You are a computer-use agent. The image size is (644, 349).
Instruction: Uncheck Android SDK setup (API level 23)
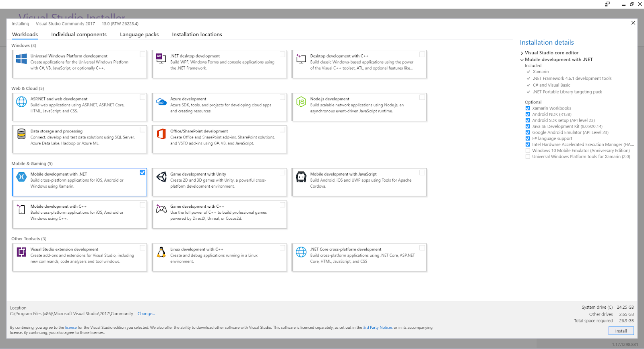pyautogui.click(x=528, y=120)
